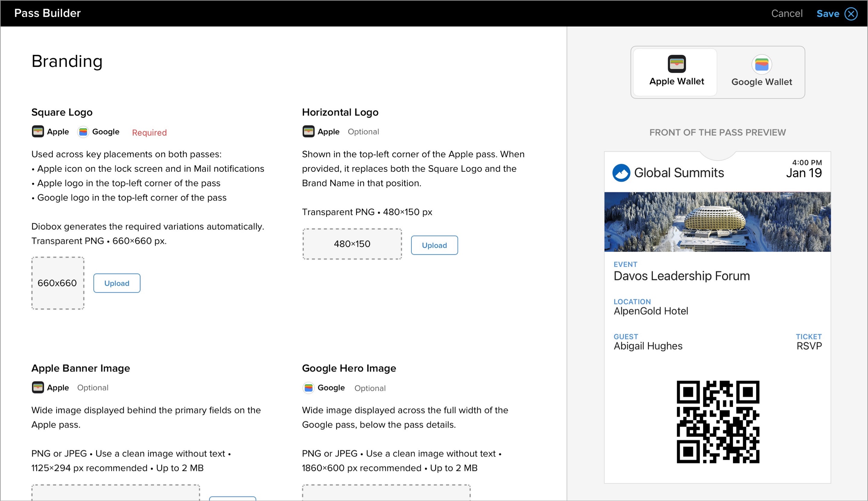The height and width of the screenshot is (501, 868).
Task: Cancel the Pass Builder changes
Action: click(787, 14)
